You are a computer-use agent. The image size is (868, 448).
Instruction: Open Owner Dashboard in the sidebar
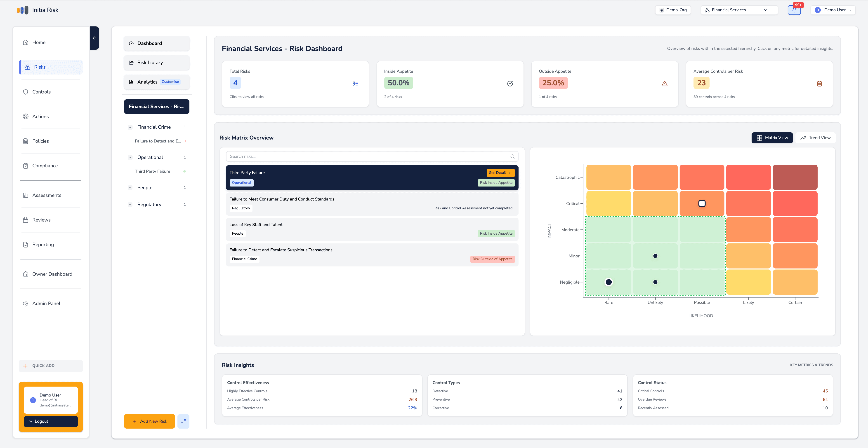tap(51, 274)
